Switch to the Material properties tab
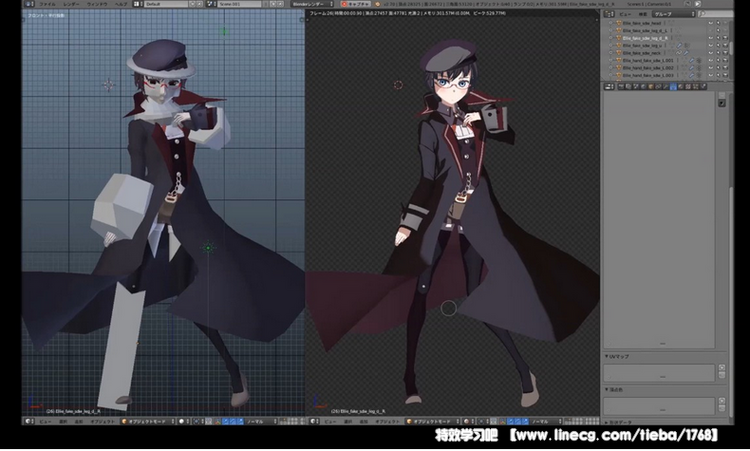This screenshot has height=451, width=750. [x=681, y=87]
